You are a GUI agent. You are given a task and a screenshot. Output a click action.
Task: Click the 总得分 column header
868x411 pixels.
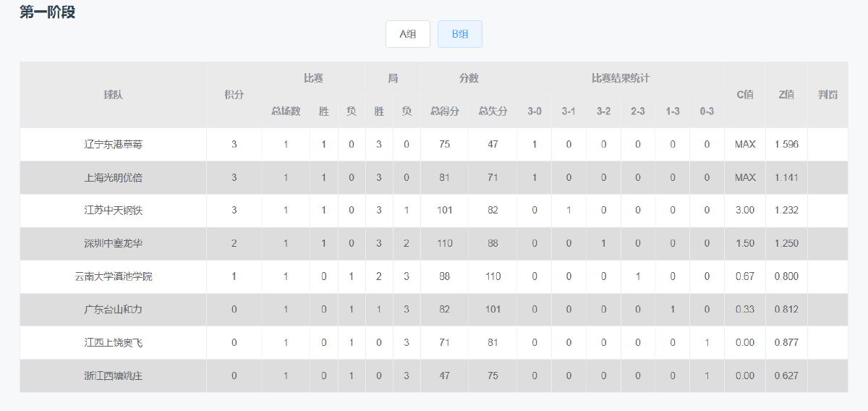click(x=445, y=111)
